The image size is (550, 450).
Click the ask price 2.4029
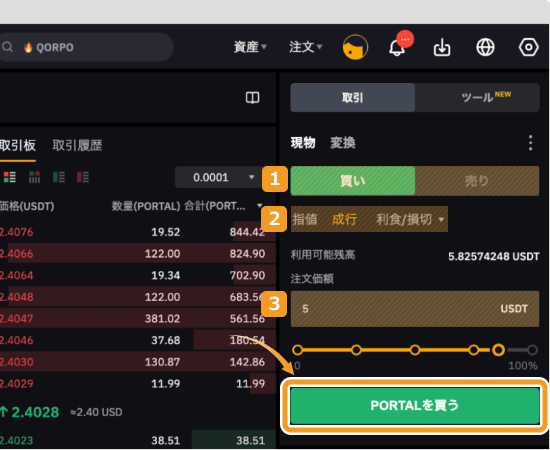[x=16, y=384]
